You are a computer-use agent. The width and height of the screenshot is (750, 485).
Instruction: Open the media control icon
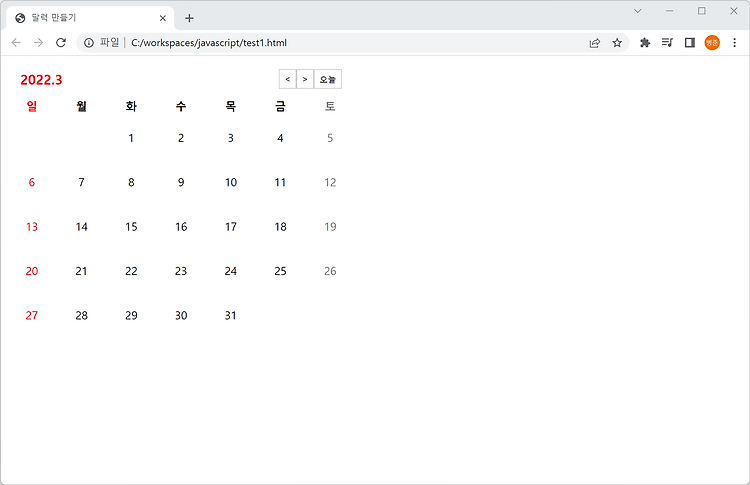tap(667, 43)
